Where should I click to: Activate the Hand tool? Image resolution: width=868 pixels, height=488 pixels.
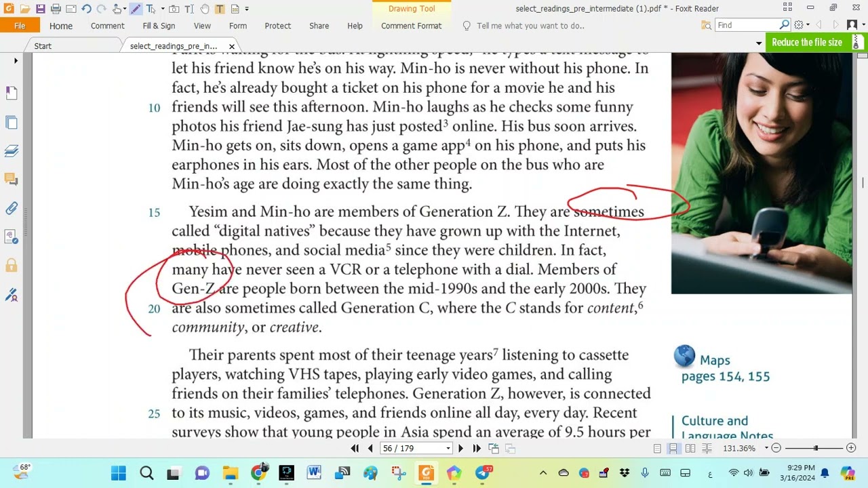pyautogui.click(x=205, y=9)
